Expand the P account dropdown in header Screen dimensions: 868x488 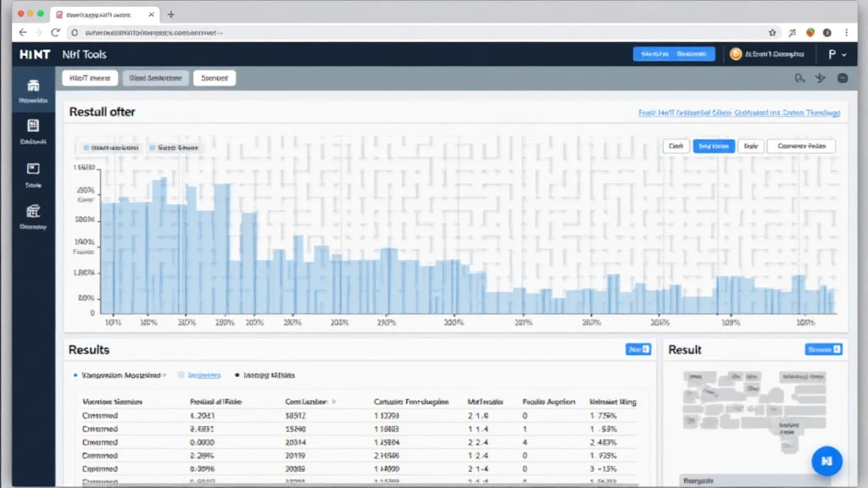837,54
